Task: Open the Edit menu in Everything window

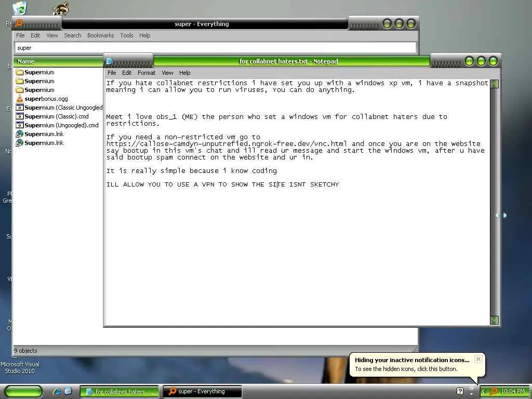Action: point(35,35)
